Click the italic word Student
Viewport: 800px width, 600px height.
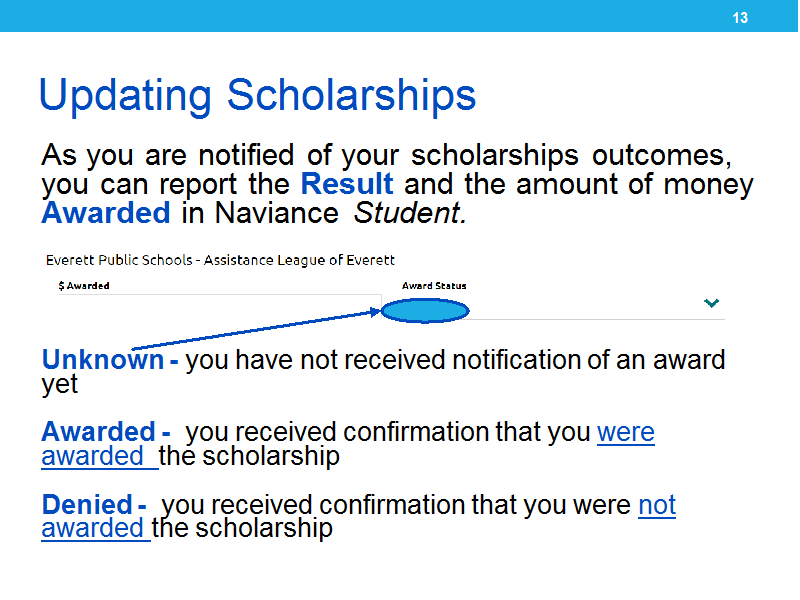coord(410,213)
